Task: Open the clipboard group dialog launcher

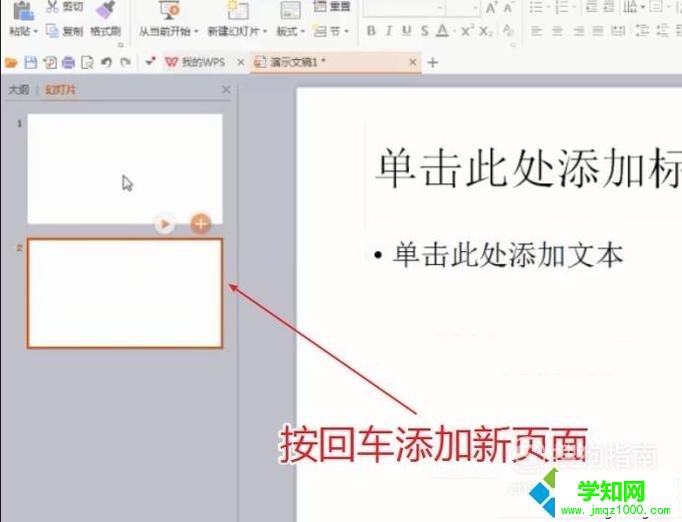Action: [121, 45]
